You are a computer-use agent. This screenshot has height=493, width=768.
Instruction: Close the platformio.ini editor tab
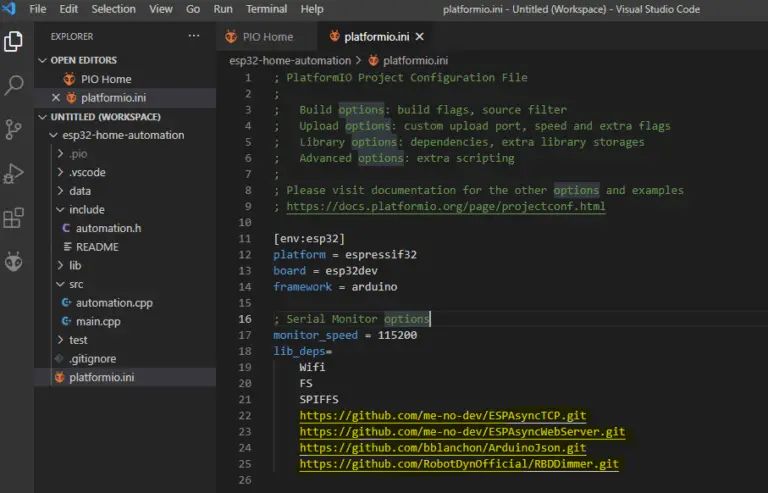(x=419, y=37)
